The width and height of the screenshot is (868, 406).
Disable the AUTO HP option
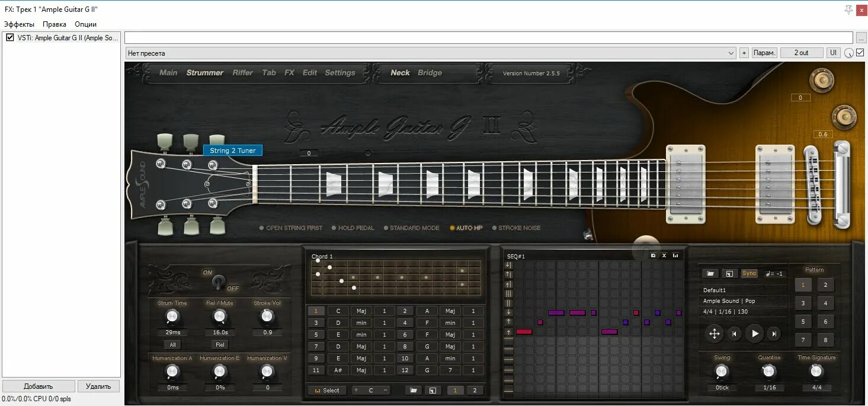(x=466, y=228)
